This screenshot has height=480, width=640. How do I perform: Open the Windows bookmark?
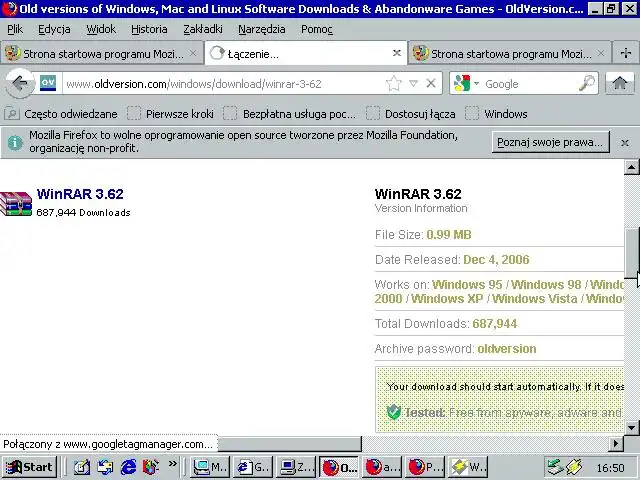click(496, 114)
